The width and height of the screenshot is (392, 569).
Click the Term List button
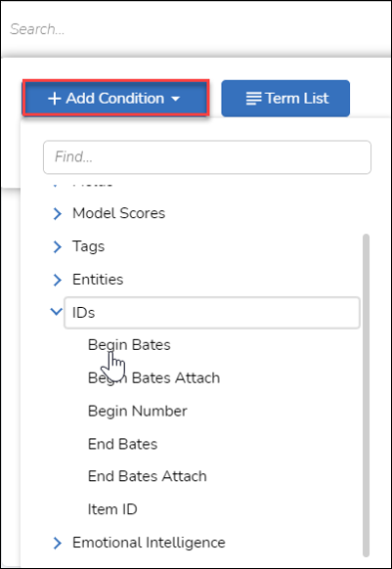285,99
